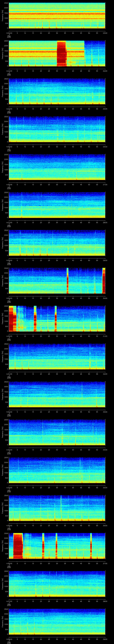The width and height of the screenshot is (114, 644).
Task: Click the Frequency (Hz) axis label of 4:22:00 spectrogram
Action: pos(3,16)
